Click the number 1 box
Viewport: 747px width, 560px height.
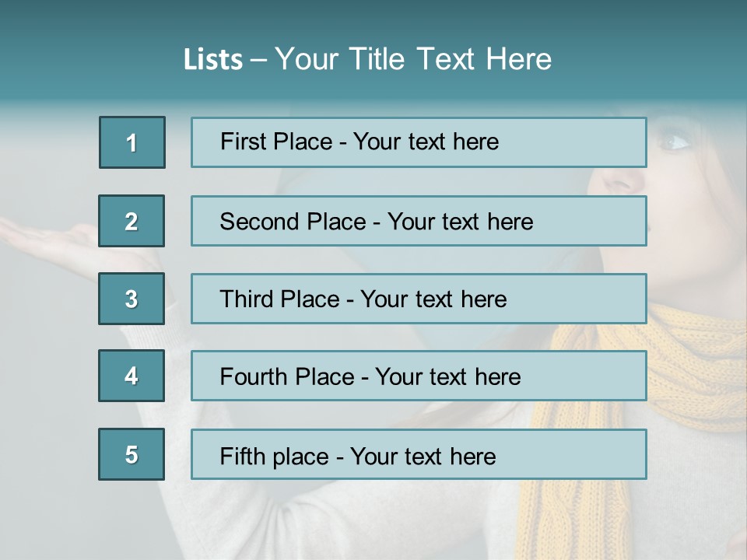click(x=132, y=142)
